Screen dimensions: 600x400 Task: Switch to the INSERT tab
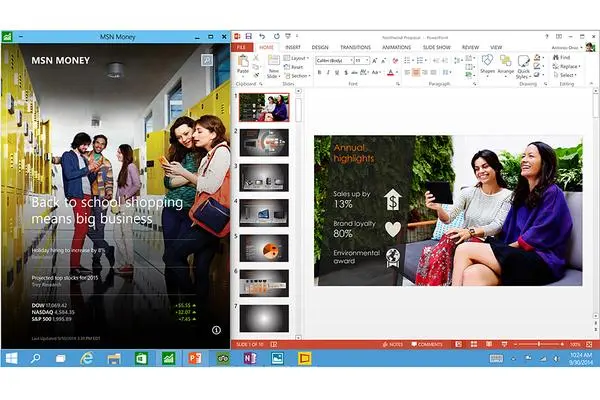(x=293, y=47)
